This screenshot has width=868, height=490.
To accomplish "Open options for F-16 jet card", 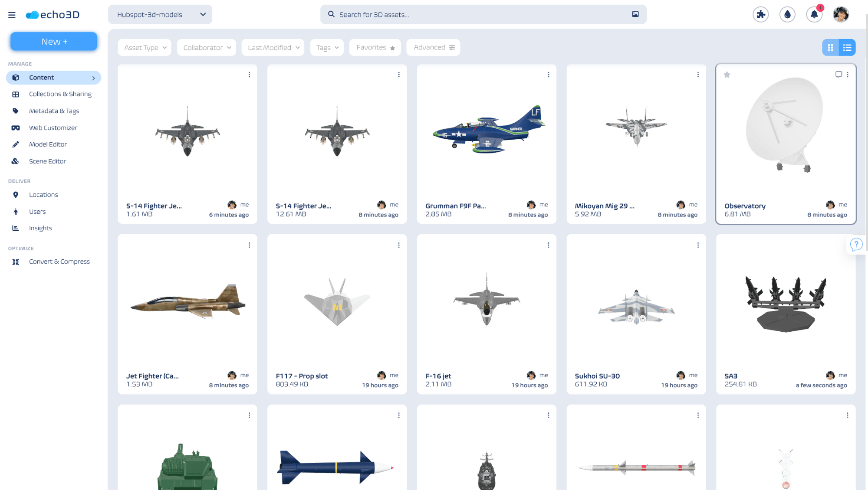I will point(549,245).
